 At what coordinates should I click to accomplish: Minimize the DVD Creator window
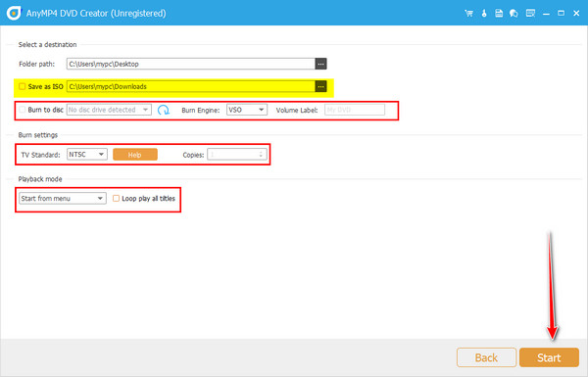point(546,14)
